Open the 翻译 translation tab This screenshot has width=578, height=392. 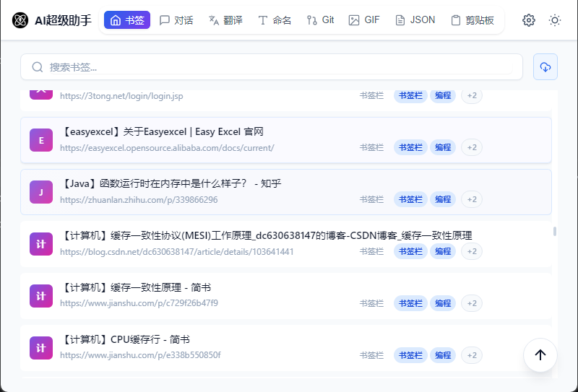click(225, 20)
